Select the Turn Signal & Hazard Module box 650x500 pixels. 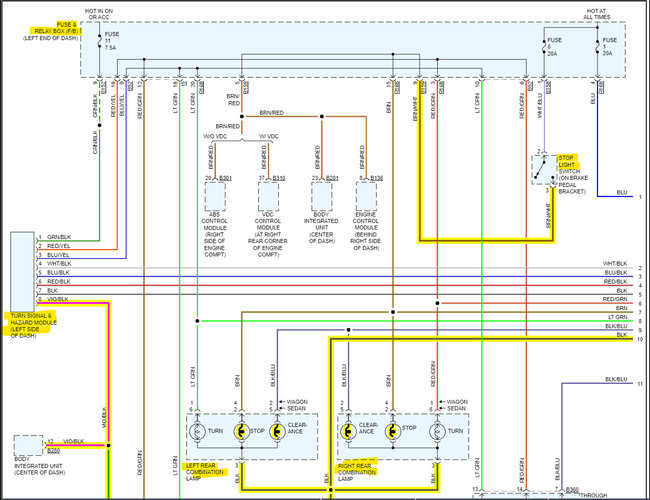tap(22, 272)
